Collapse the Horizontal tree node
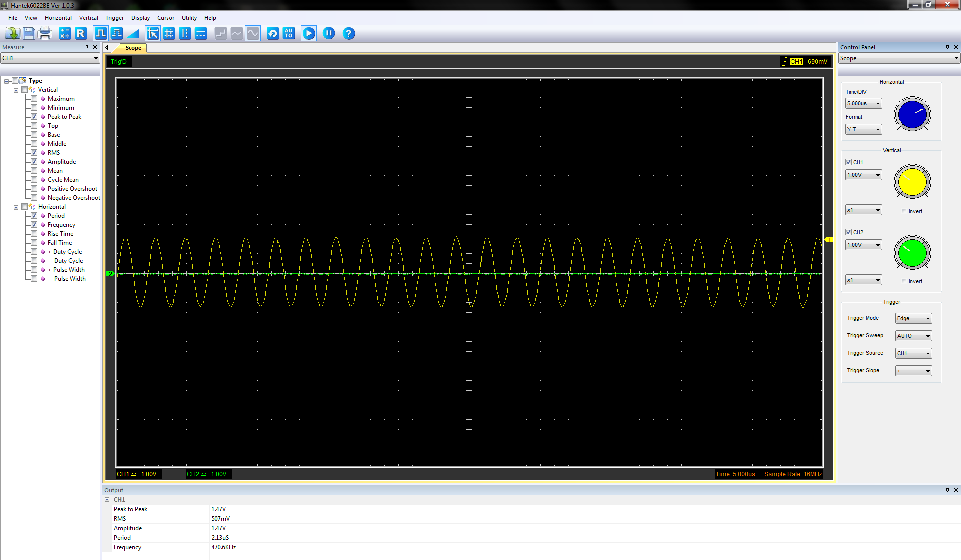The image size is (961, 560). click(16, 207)
